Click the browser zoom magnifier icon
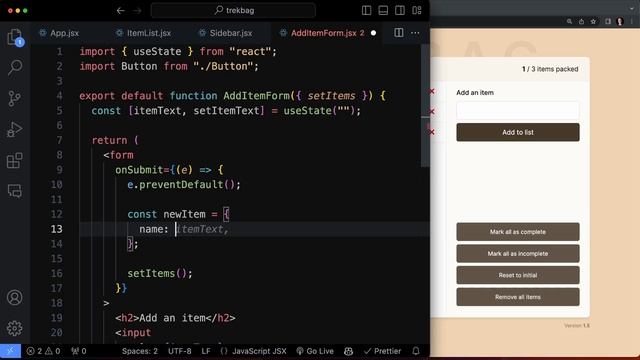This screenshot has height=360, width=640. (569, 22)
